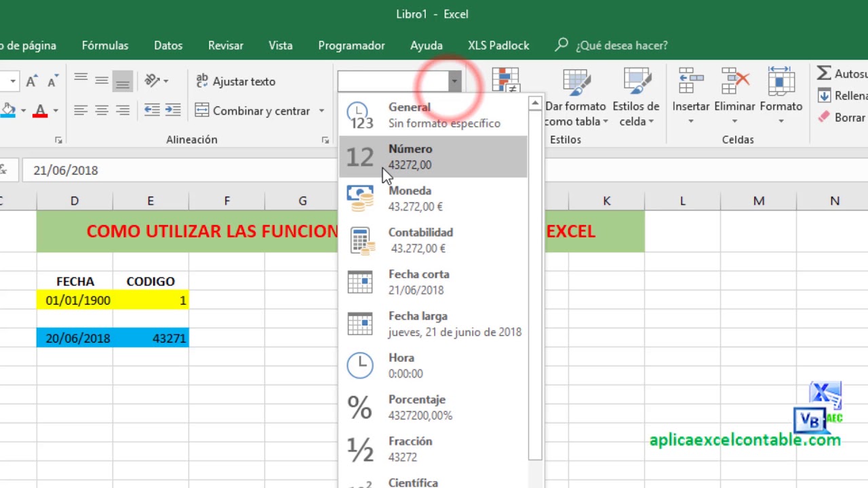
Task: Pick the Contabilidad format
Action: coord(433,240)
